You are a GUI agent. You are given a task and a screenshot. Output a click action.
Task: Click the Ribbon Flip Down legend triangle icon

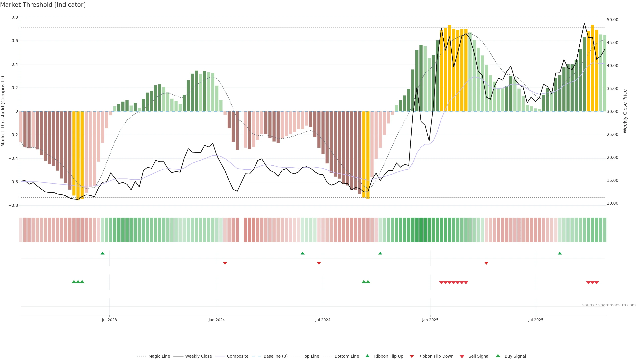412,356
